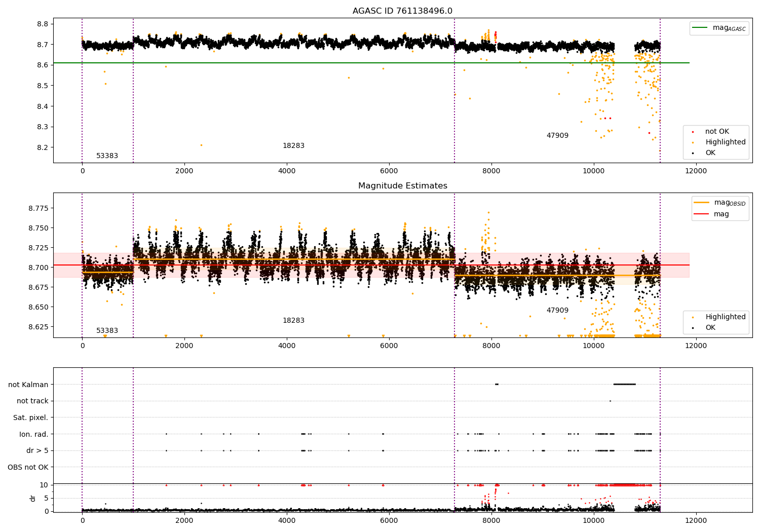Click the "not track" row label

[x=32, y=401]
